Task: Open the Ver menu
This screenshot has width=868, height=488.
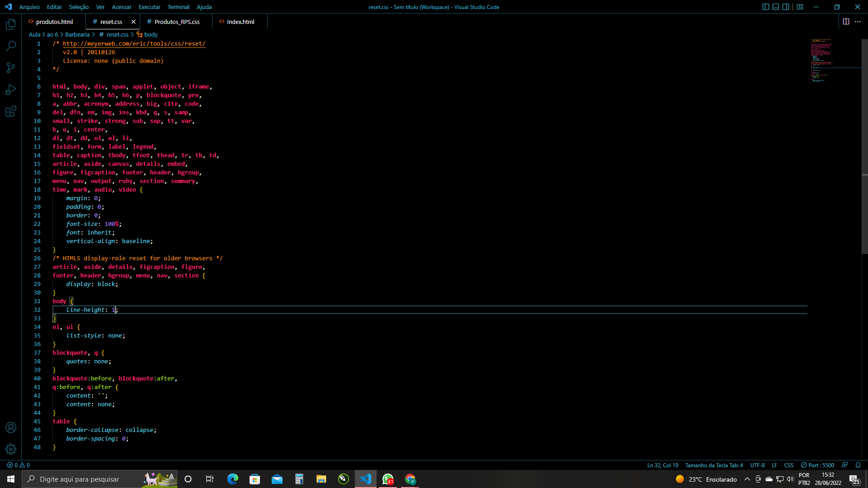Action: (100, 7)
